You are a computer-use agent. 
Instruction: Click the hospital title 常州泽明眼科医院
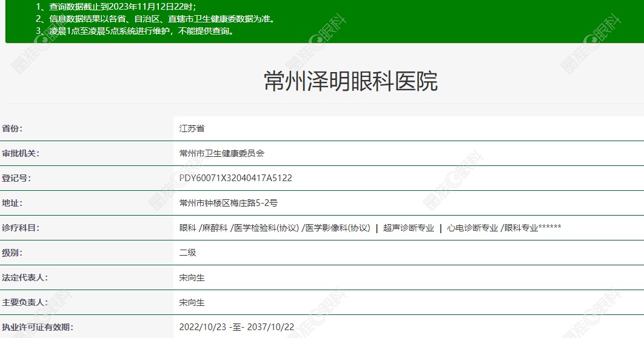pos(351,81)
